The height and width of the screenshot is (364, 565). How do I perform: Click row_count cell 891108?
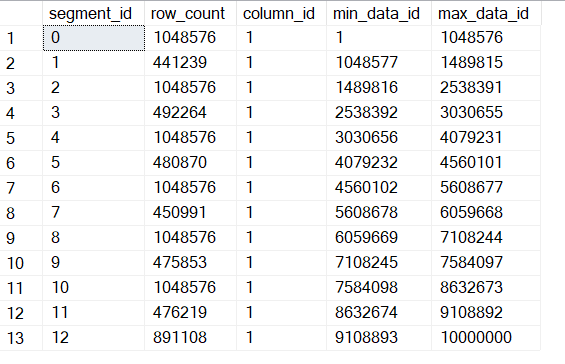tap(191, 338)
